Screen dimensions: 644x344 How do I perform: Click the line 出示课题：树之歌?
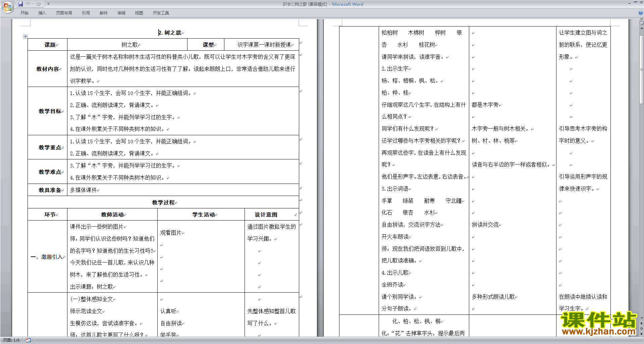pyautogui.click(x=92, y=287)
